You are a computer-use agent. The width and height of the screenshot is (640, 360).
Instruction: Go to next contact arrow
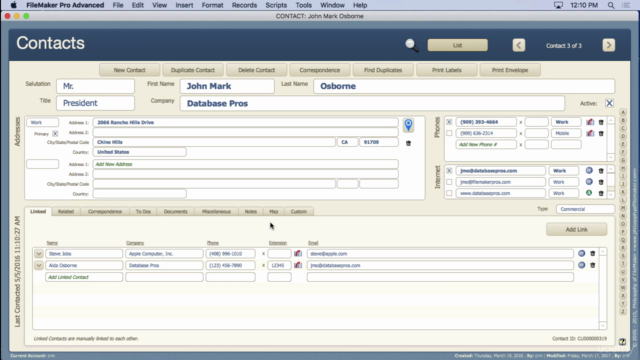point(609,45)
